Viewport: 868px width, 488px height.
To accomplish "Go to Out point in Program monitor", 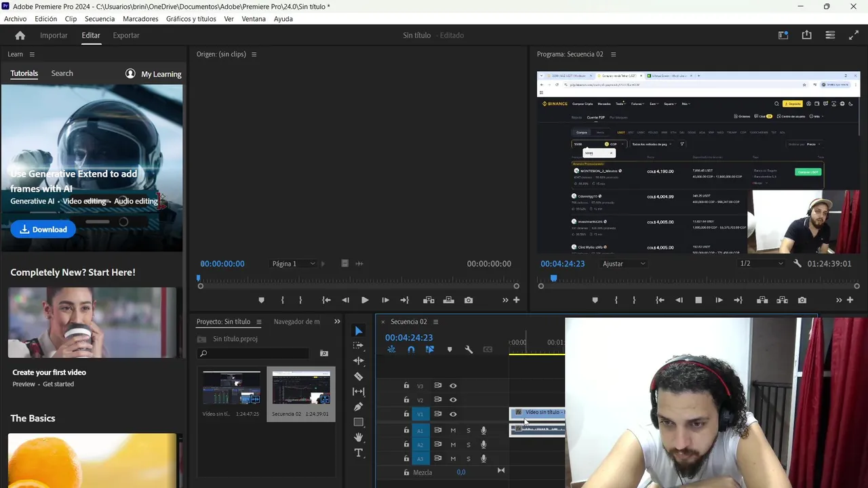I will (x=738, y=300).
